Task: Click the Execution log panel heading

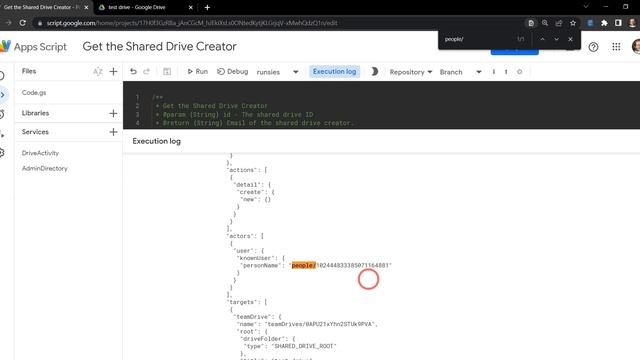Action: (x=156, y=141)
